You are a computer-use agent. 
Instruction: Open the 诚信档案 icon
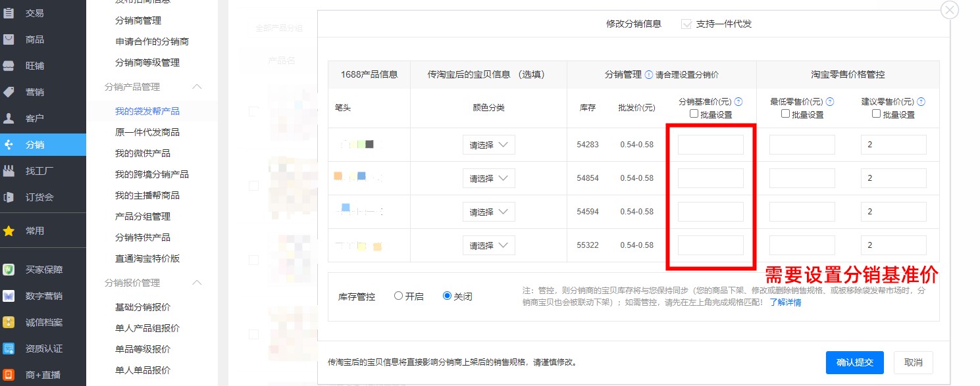click(9, 322)
